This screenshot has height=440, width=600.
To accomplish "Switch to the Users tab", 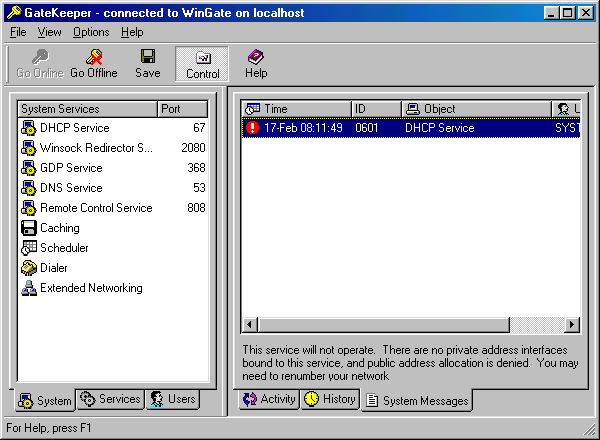I will (x=173, y=399).
